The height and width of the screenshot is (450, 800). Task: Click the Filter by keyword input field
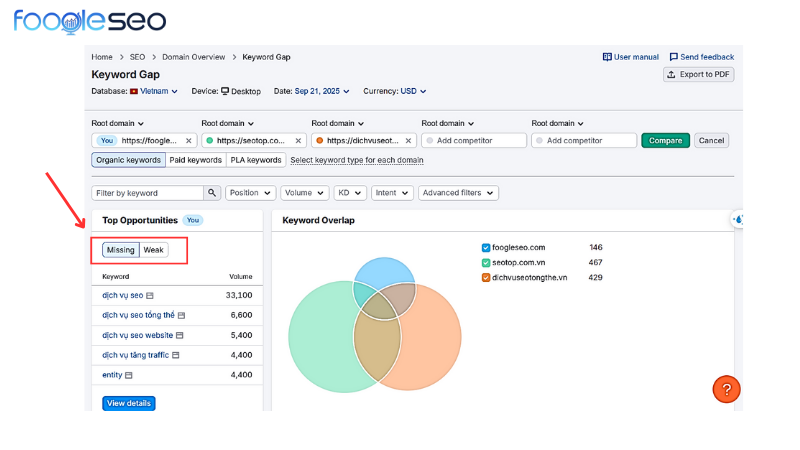click(x=147, y=193)
